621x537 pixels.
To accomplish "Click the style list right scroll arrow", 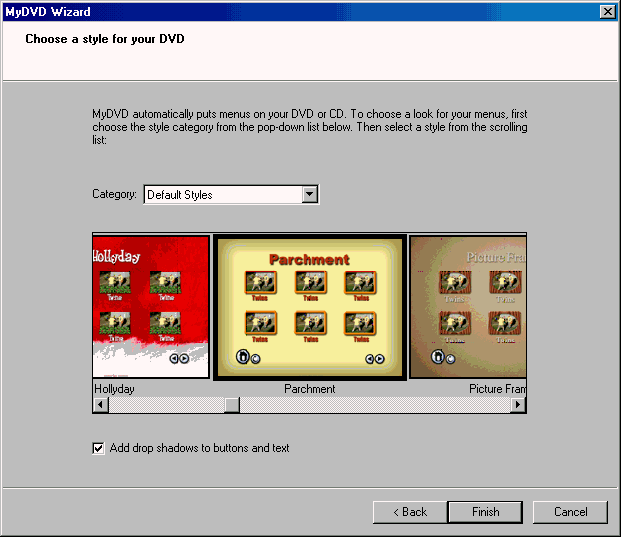I will point(518,405).
